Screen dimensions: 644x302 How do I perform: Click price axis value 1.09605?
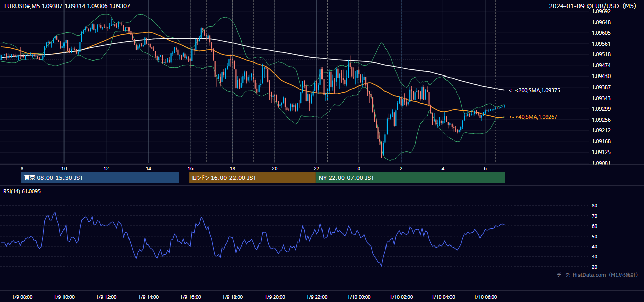601,33
